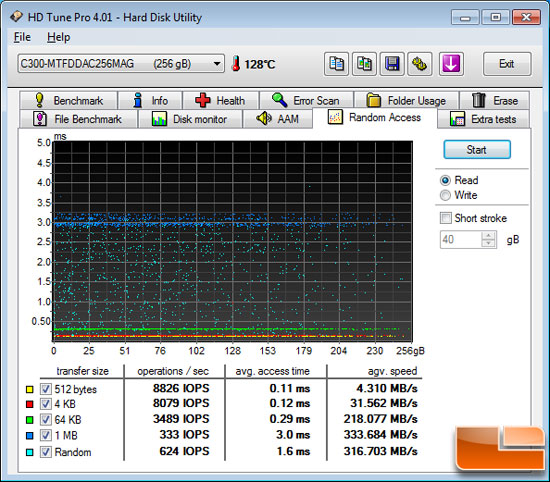The image size is (550, 482).
Task: Click the Benchmark tab light bulb icon
Action: [x=40, y=100]
